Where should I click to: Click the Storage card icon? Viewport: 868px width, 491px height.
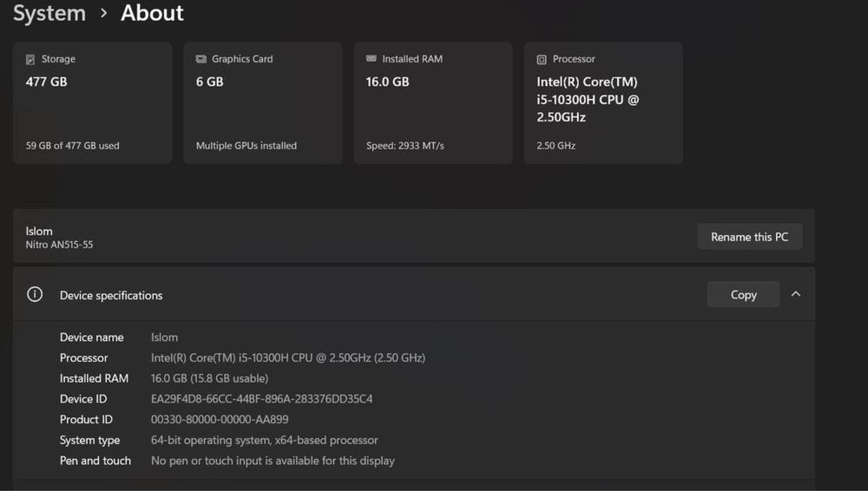tap(30, 59)
